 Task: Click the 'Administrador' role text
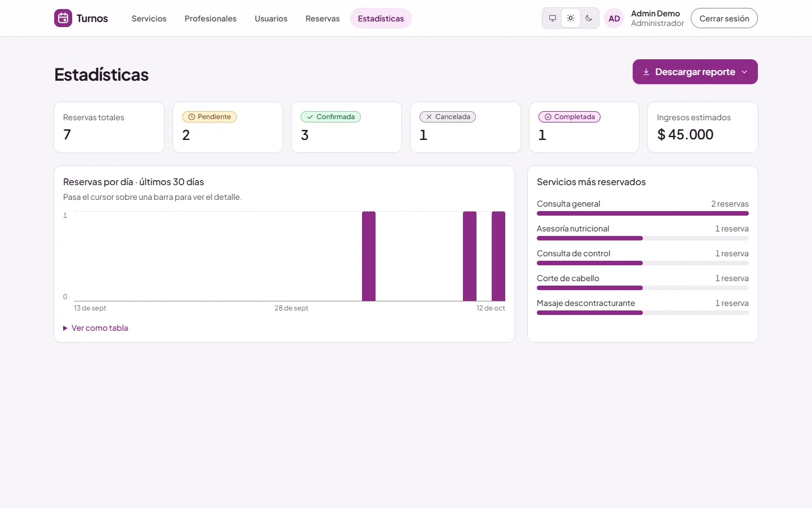(x=657, y=23)
